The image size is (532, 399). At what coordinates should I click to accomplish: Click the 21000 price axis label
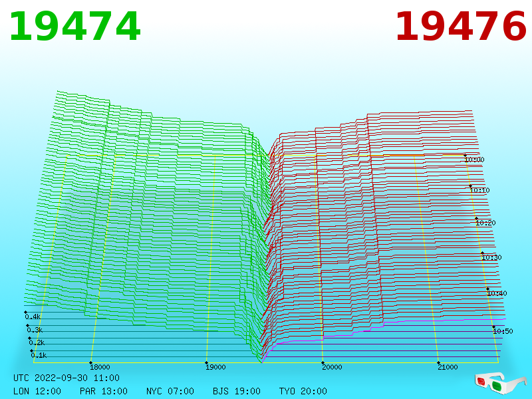pyautogui.click(x=448, y=367)
